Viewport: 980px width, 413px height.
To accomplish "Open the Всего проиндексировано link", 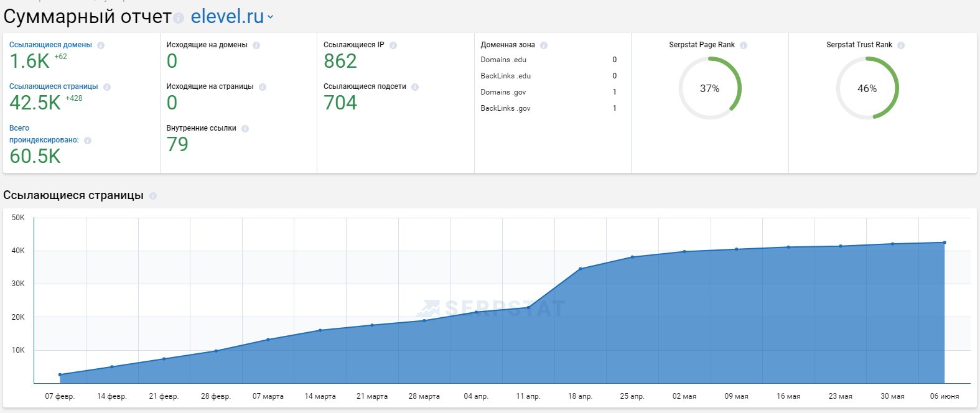I will pos(44,134).
